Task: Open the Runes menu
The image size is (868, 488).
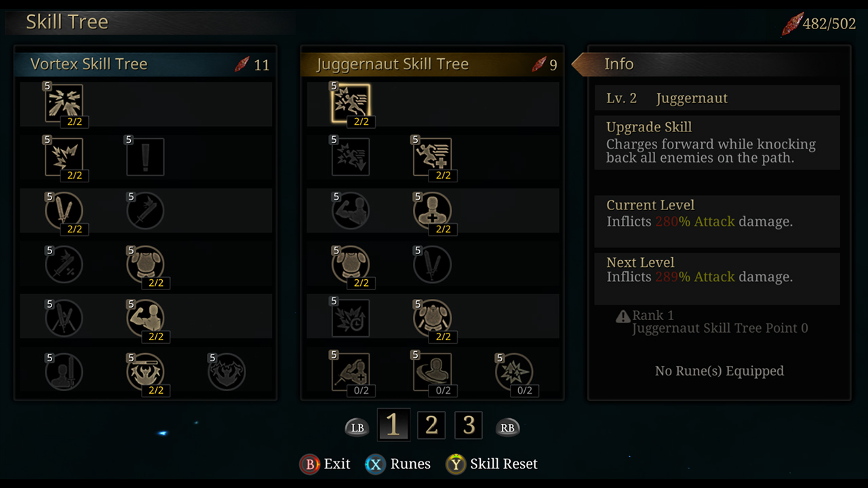Action: point(399,464)
